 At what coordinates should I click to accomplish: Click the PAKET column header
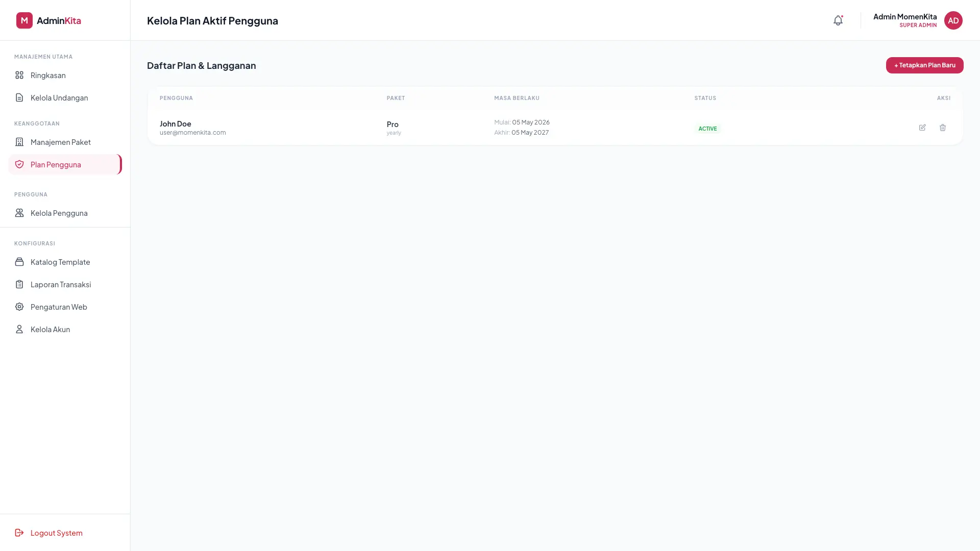[396, 98]
